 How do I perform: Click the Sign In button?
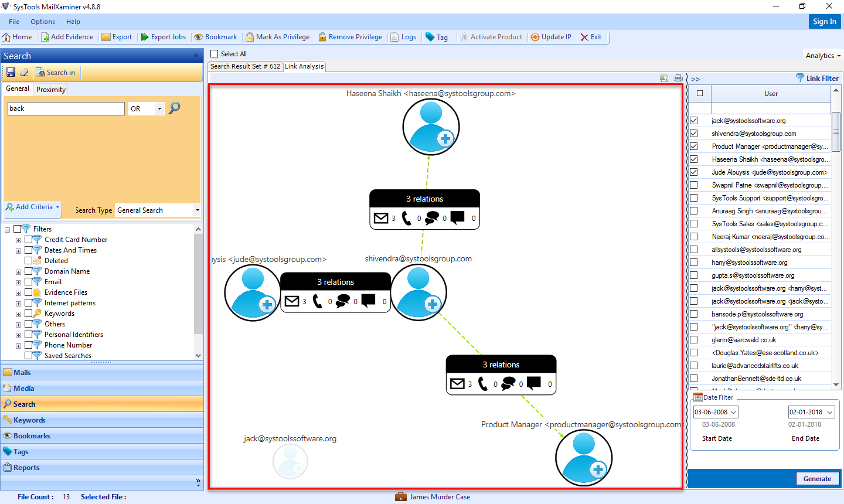825,22
